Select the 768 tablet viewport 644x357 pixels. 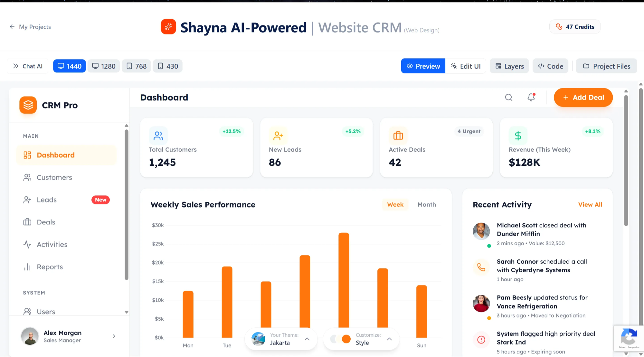click(x=136, y=66)
